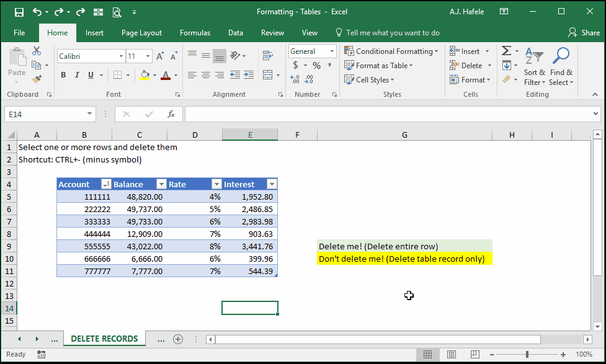Open the Borders button in Font group
Screen dimensions: 606x364
click(117, 74)
